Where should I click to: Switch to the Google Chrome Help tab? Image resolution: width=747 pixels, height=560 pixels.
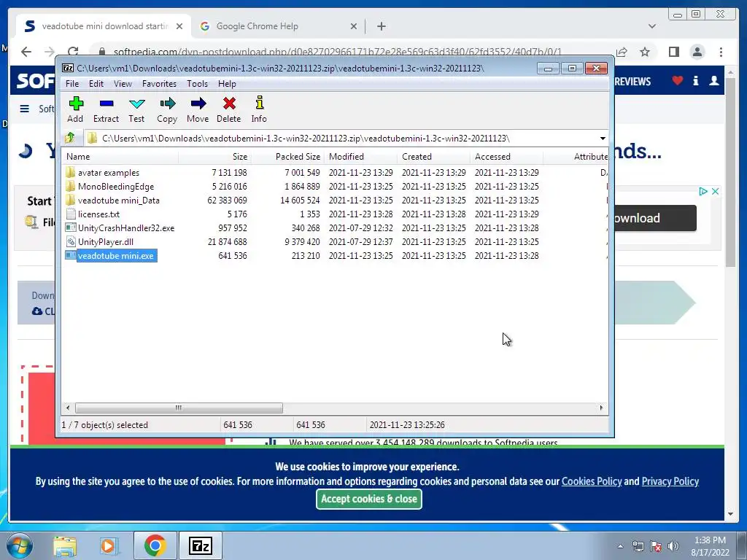278,26
